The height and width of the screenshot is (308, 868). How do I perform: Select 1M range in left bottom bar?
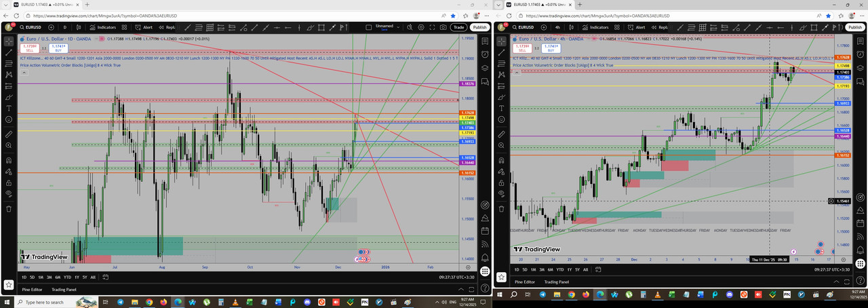[41, 277]
